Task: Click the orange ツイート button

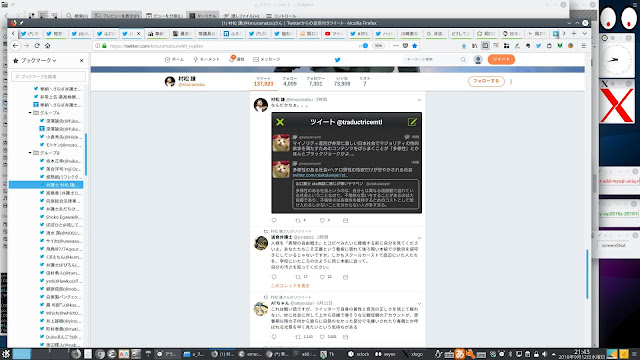Action: point(501,60)
